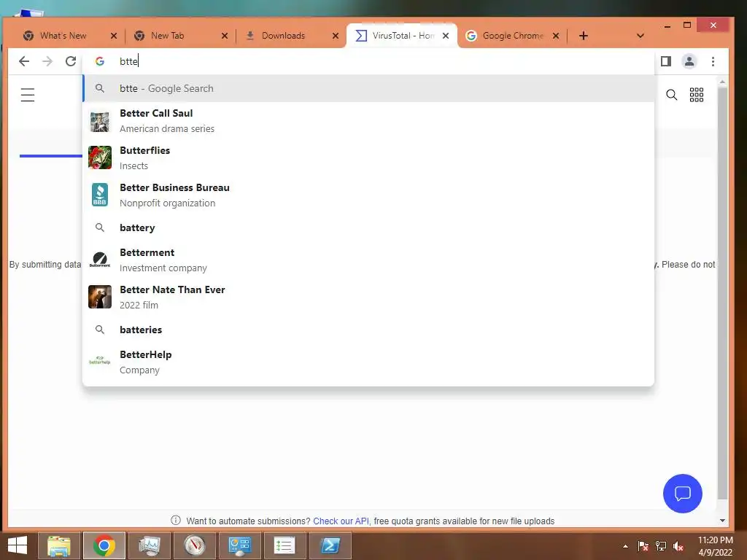Expand the tab search chevron

[640, 36]
